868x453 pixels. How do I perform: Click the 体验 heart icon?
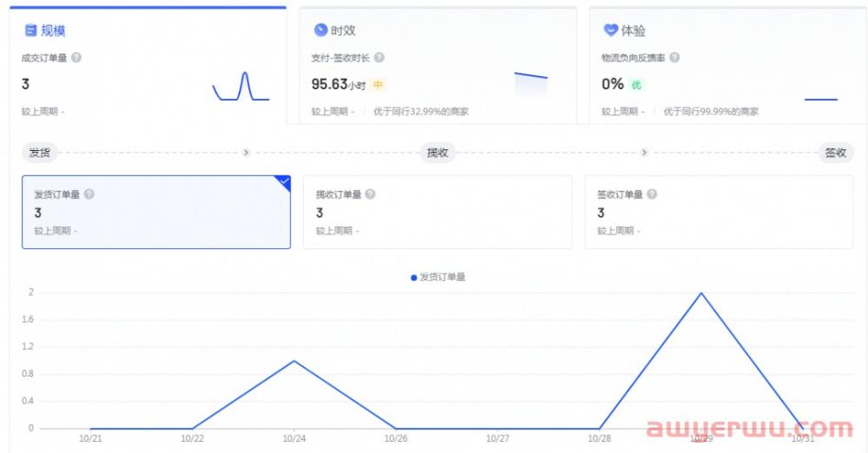(610, 30)
